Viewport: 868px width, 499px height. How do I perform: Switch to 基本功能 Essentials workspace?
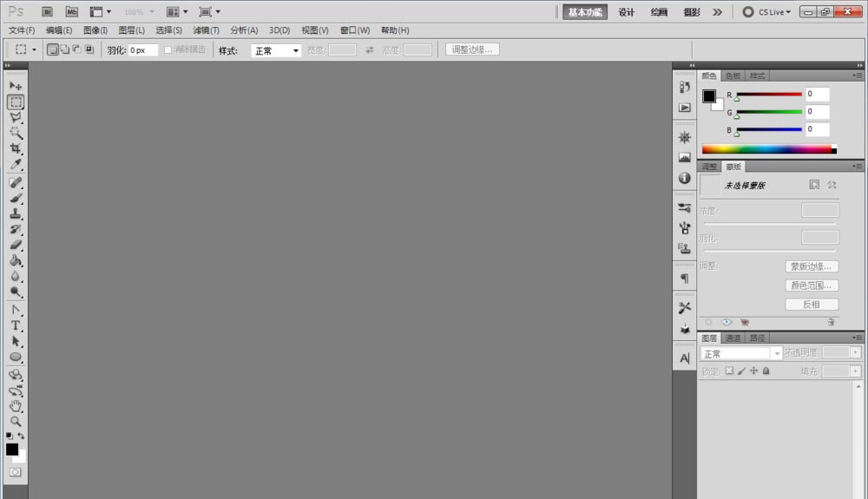pyautogui.click(x=585, y=12)
